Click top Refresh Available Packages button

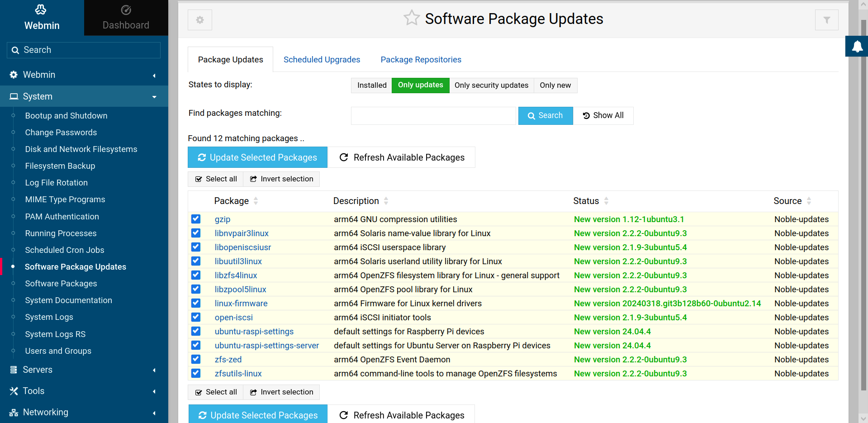coord(402,157)
